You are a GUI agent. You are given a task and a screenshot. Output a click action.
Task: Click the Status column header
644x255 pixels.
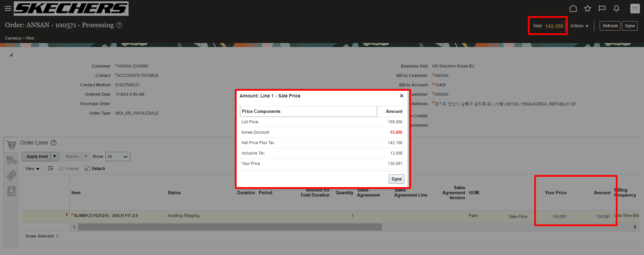pos(174,193)
